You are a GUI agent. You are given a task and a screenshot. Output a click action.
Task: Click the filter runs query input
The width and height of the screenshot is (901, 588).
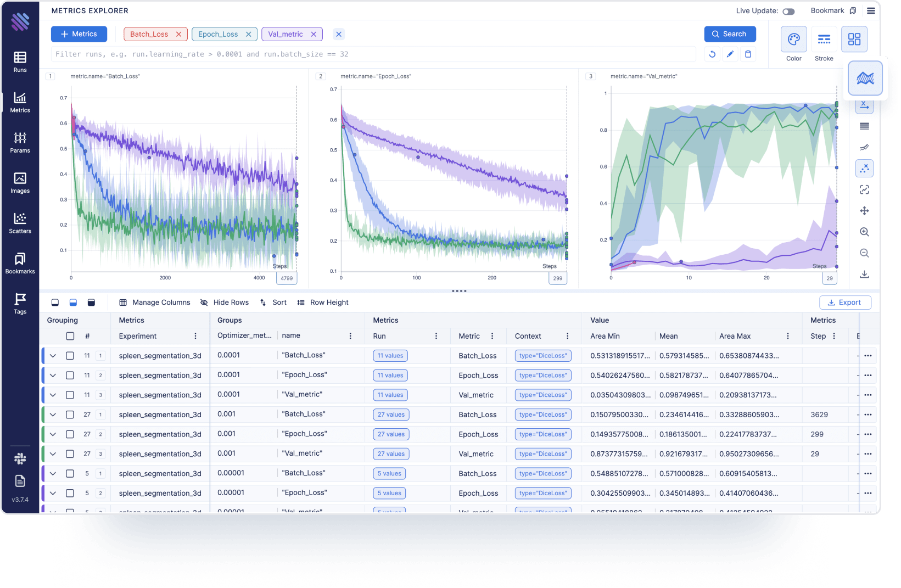point(373,54)
